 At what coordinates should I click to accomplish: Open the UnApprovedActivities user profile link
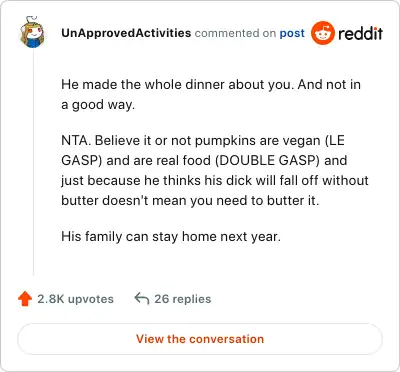126,33
